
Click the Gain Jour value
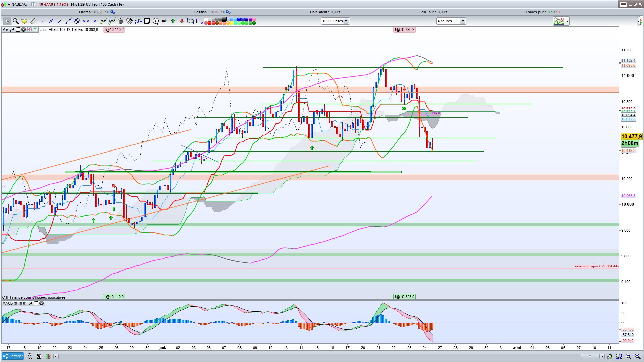[x=442, y=12]
